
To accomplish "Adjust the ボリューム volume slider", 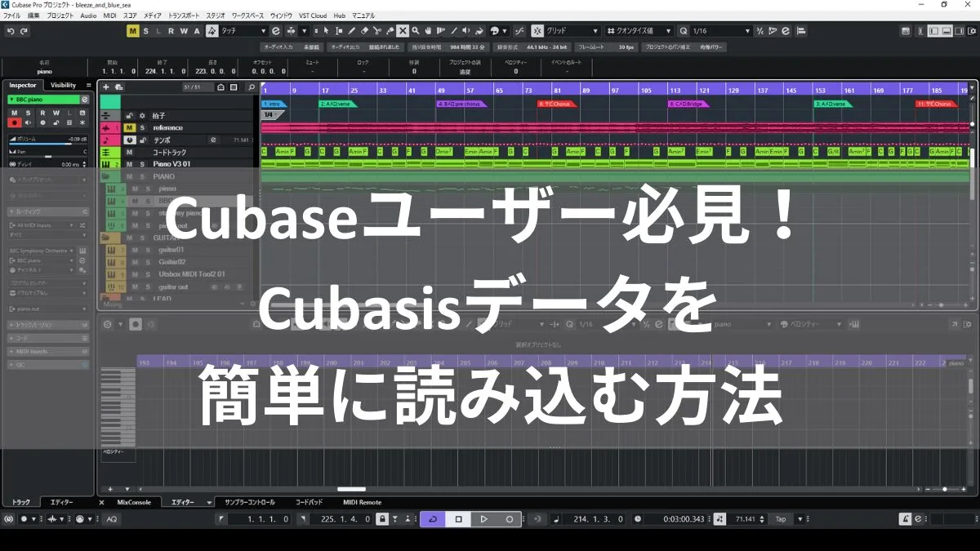I will (x=49, y=144).
